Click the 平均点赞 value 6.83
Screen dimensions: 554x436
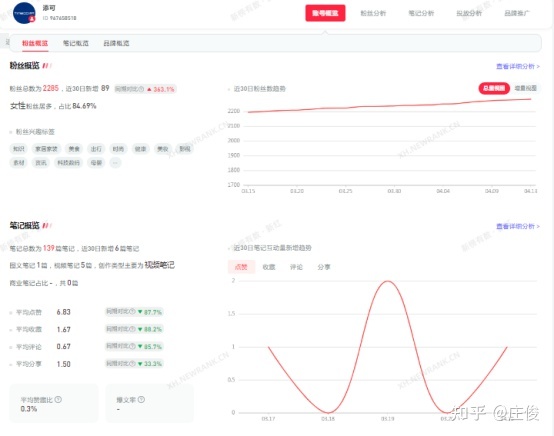tap(64, 312)
